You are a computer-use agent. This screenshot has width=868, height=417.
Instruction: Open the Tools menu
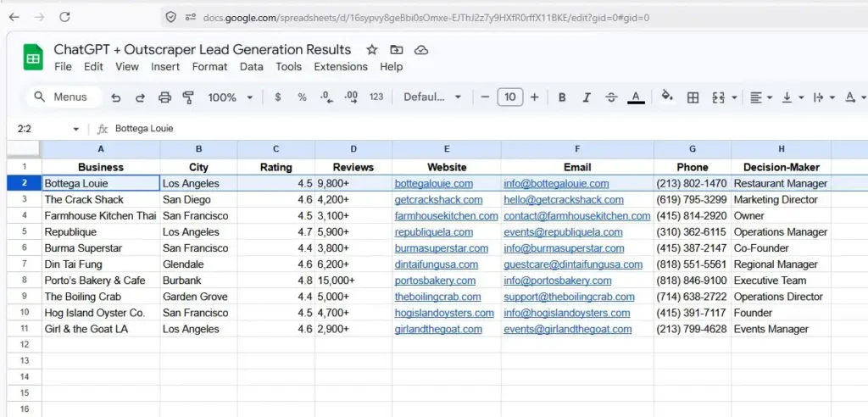(289, 67)
